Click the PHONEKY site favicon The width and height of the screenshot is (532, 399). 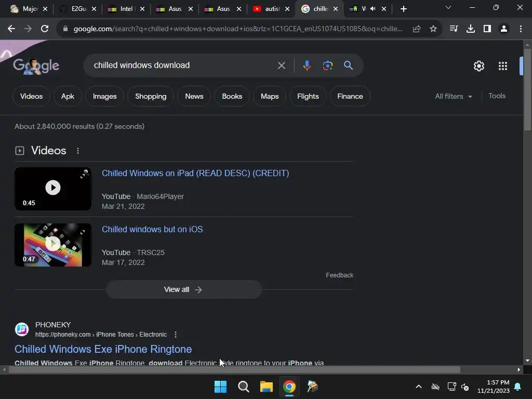pyautogui.click(x=22, y=329)
